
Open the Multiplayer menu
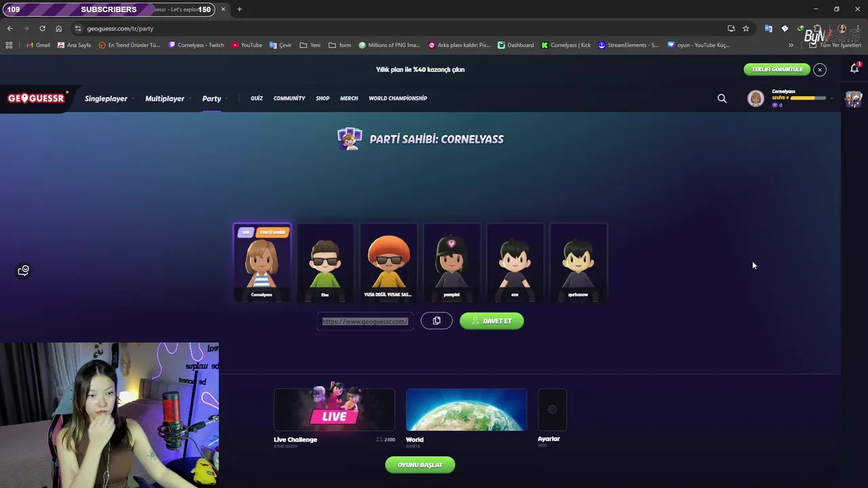coord(165,99)
